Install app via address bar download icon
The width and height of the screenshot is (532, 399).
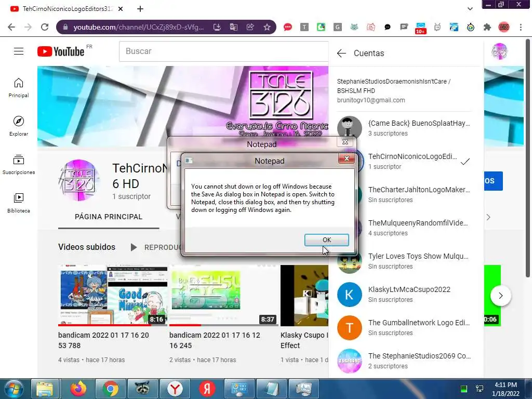[217, 27]
